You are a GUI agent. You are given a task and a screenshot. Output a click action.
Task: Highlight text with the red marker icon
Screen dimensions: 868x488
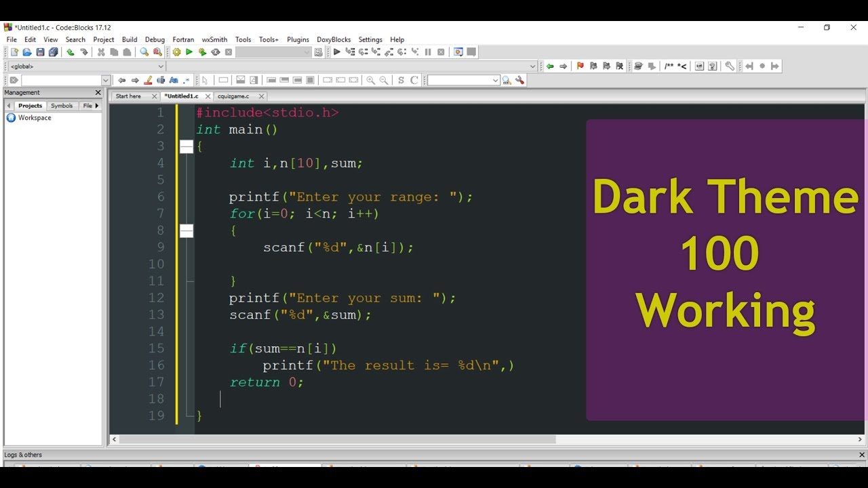pyautogui.click(x=148, y=80)
